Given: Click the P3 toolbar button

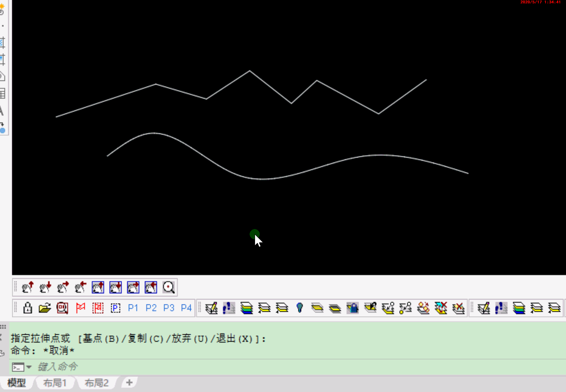Looking at the screenshot, I should pos(169,308).
